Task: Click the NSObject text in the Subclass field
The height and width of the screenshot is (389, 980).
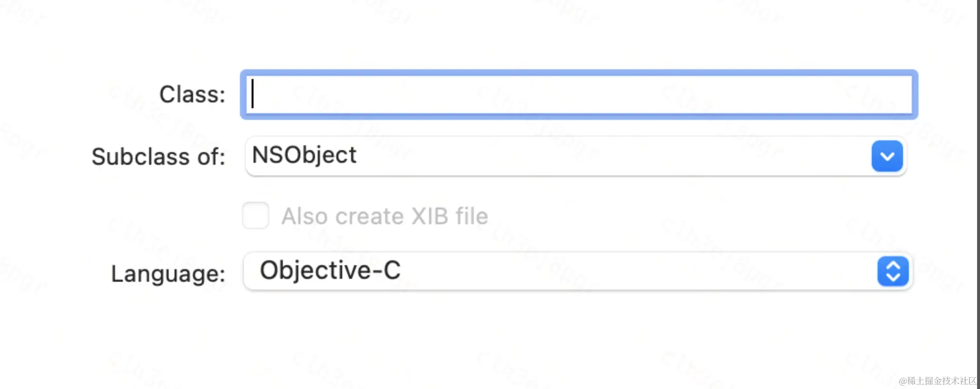Action: click(x=304, y=156)
